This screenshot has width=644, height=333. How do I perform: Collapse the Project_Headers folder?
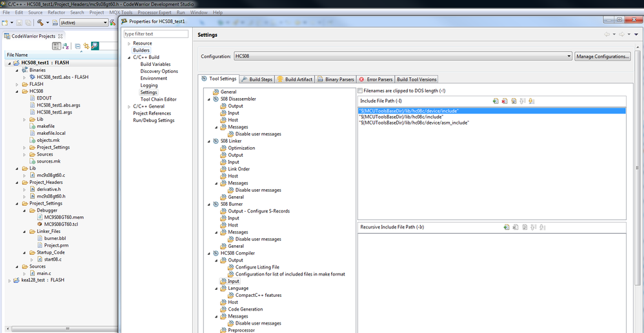(17, 182)
